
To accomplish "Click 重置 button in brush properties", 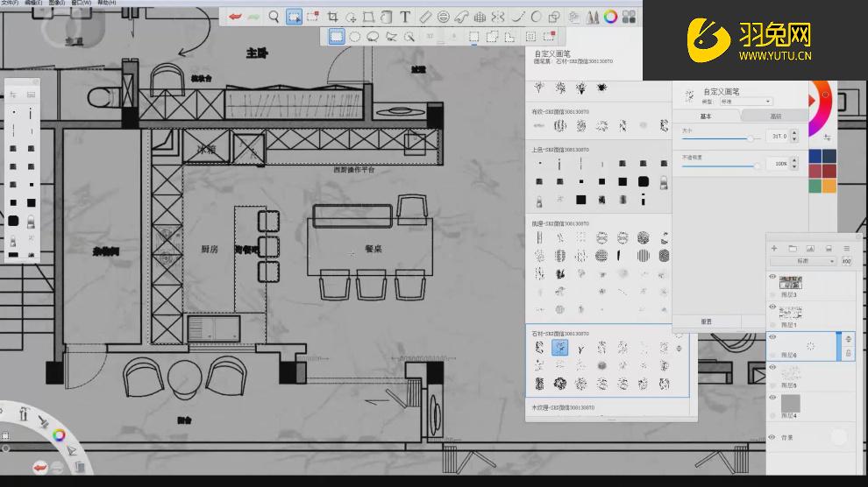I will [x=707, y=321].
